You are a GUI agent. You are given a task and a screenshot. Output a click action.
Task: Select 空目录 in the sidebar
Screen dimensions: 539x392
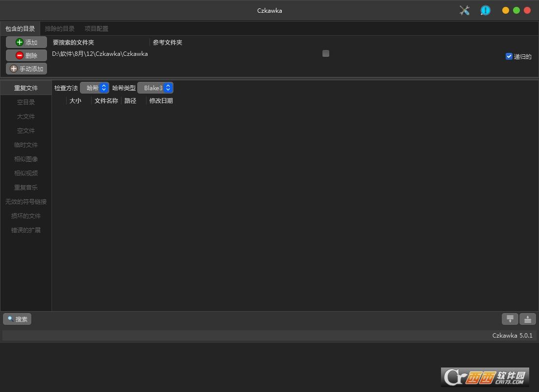point(26,102)
